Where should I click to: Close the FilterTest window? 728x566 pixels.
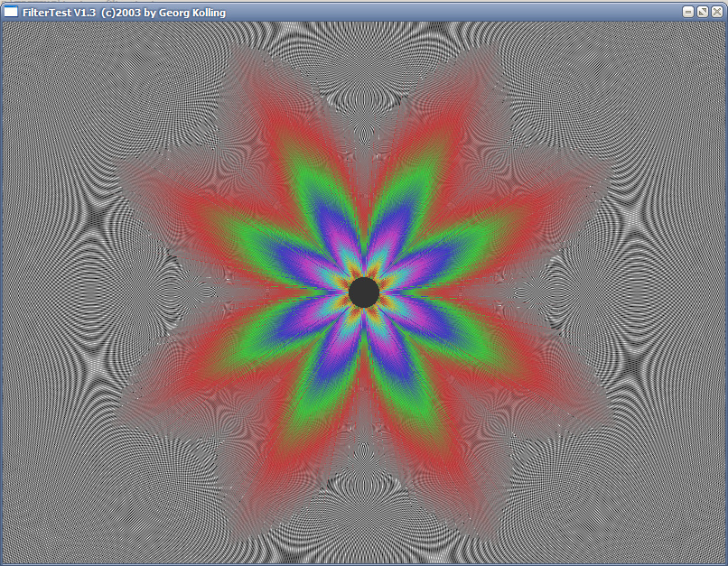pos(717,12)
